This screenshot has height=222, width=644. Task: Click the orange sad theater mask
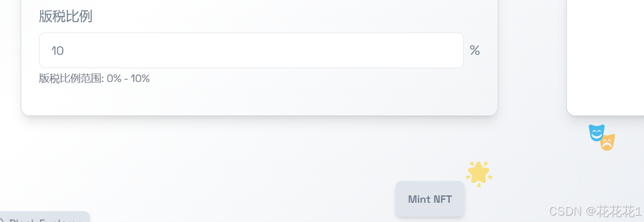[x=608, y=142]
